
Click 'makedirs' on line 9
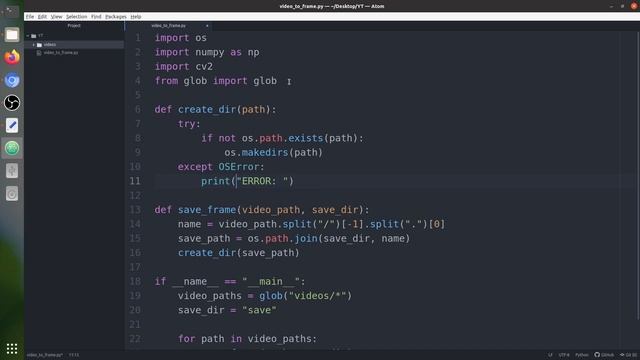pos(265,152)
